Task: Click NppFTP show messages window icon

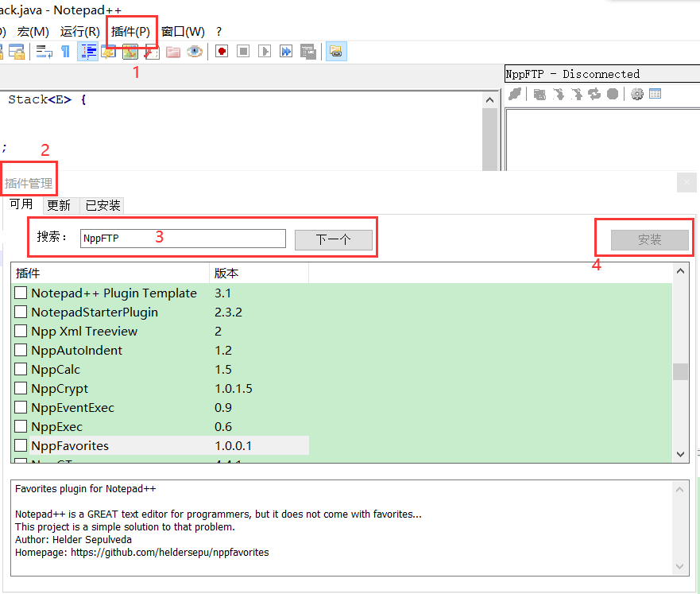Action: coord(656,94)
